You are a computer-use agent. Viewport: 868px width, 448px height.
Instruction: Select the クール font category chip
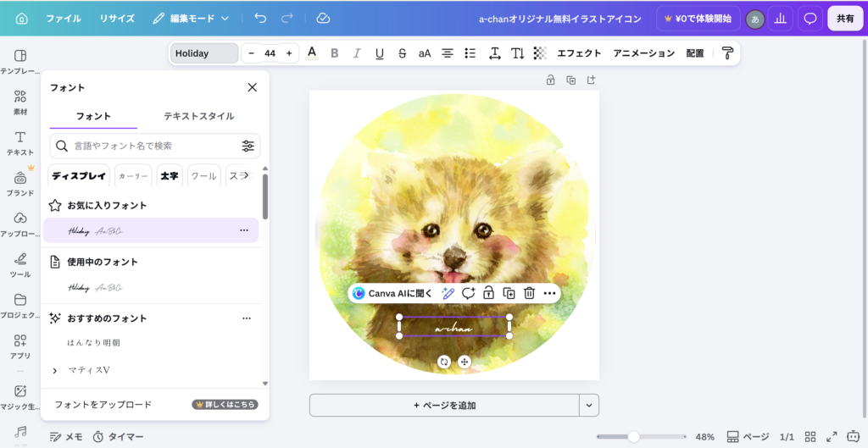(x=203, y=176)
